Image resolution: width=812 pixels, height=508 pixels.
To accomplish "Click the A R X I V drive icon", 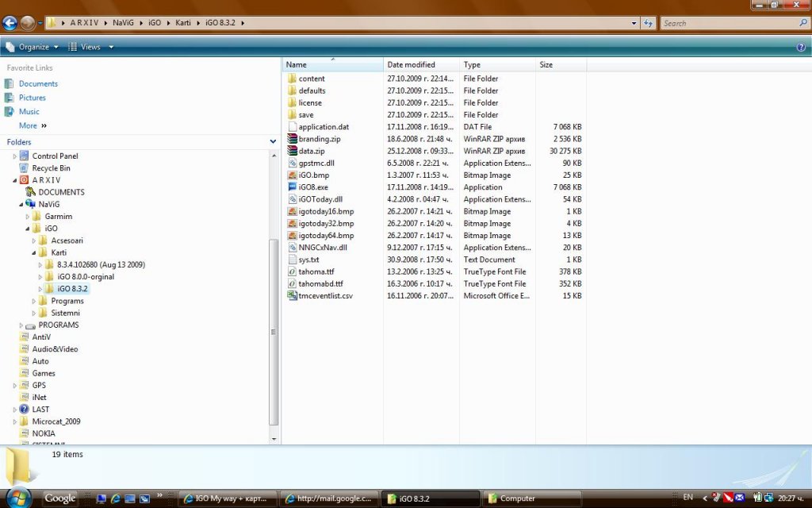I will pos(24,180).
